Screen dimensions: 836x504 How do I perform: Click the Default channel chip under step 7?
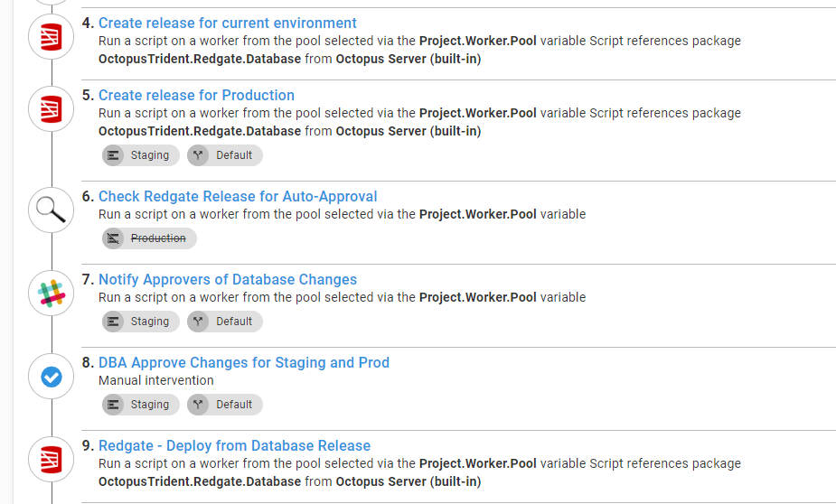(225, 322)
